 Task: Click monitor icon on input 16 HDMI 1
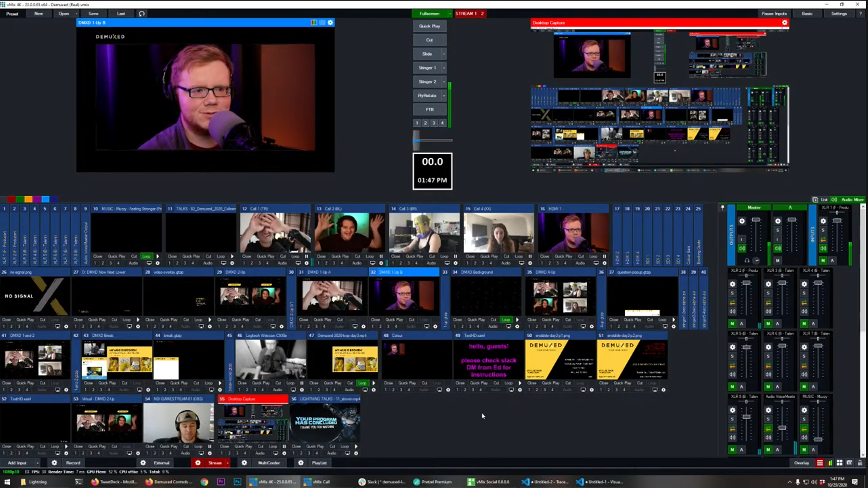point(596,263)
